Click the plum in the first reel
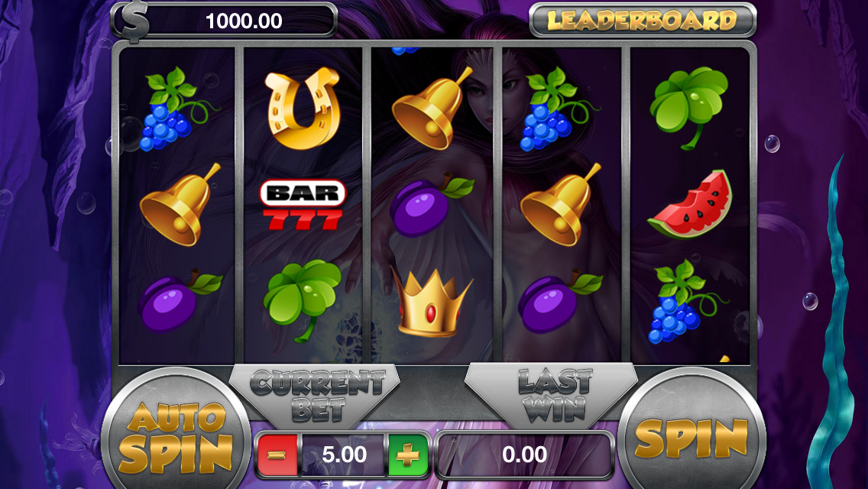868x489 pixels. click(x=180, y=301)
